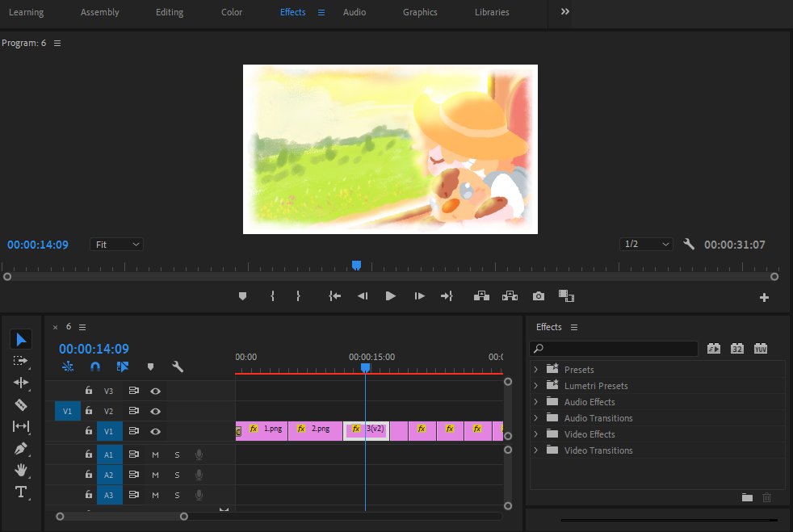Switch to the Learning workspace
Viewport: 793px width, 532px height.
tap(27, 12)
